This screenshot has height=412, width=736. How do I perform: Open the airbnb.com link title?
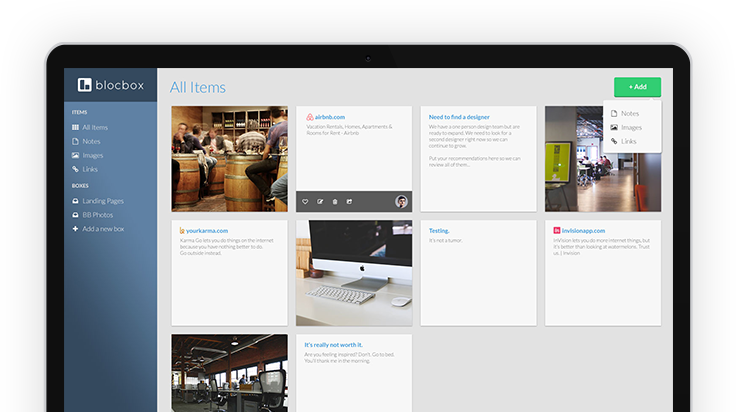[330, 117]
